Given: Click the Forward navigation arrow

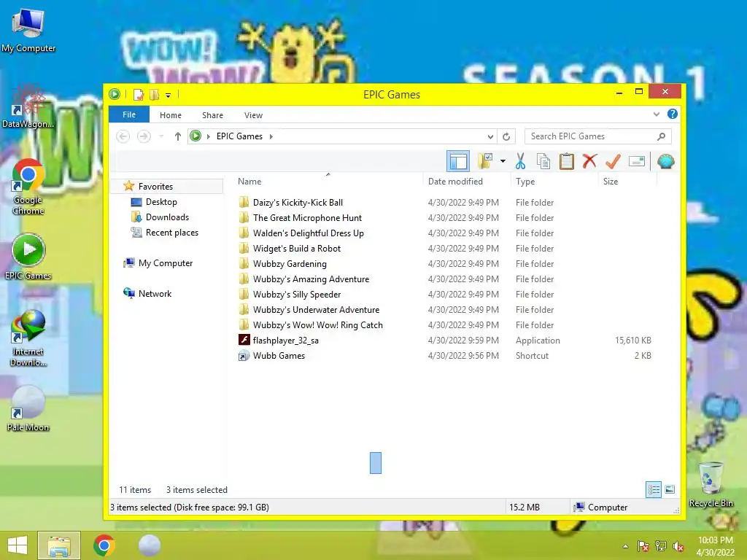Looking at the screenshot, I should (x=144, y=136).
